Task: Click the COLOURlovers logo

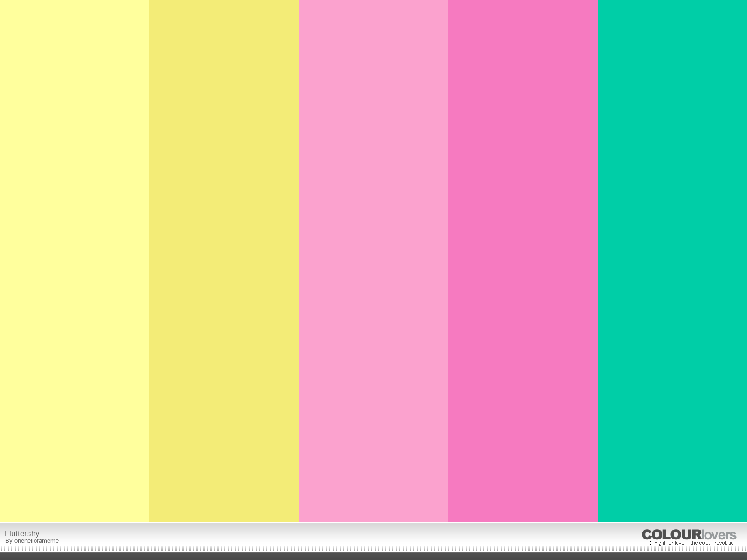Action: pos(689,535)
